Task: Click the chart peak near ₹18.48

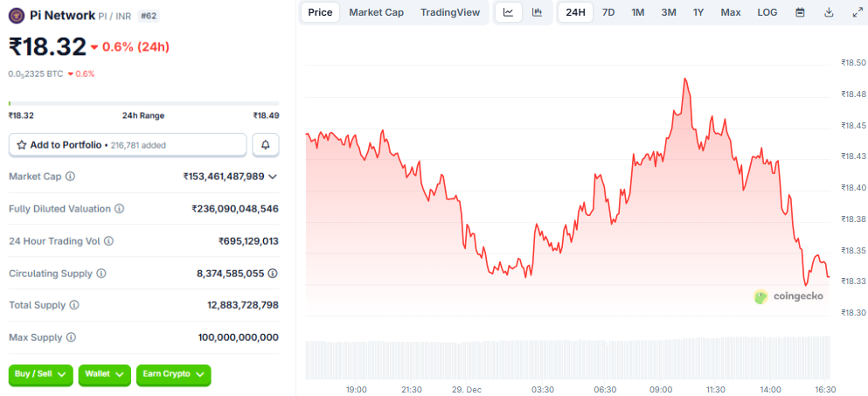Action: (685, 80)
